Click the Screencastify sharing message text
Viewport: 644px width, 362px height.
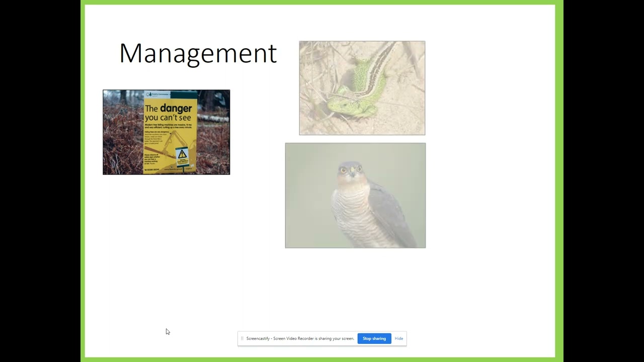pyautogui.click(x=300, y=338)
